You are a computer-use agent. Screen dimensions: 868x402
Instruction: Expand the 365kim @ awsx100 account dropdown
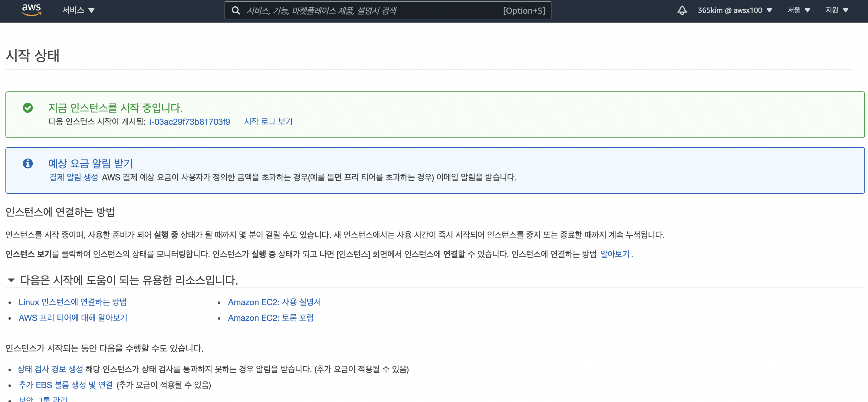734,11
